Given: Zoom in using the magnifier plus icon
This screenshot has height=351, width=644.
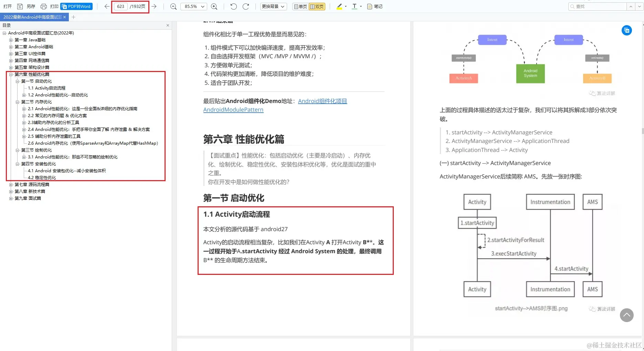Looking at the screenshot, I should [214, 6].
